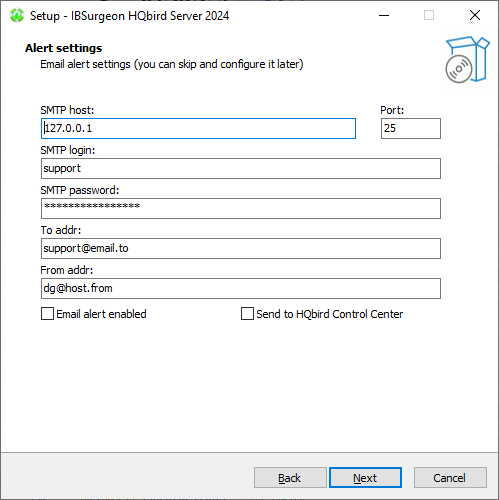Enable the Email alert enabled checkbox
This screenshot has height=500, width=499.
pyautogui.click(x=47, y=314)
